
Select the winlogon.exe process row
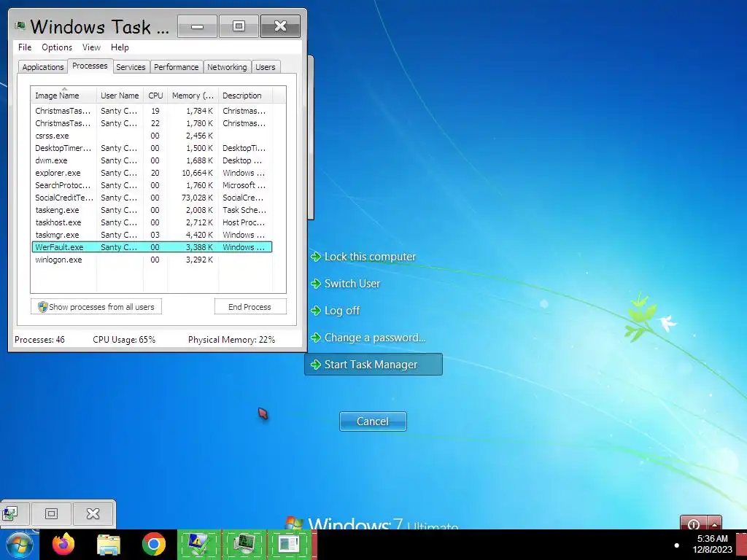click(x=152, y=260)
